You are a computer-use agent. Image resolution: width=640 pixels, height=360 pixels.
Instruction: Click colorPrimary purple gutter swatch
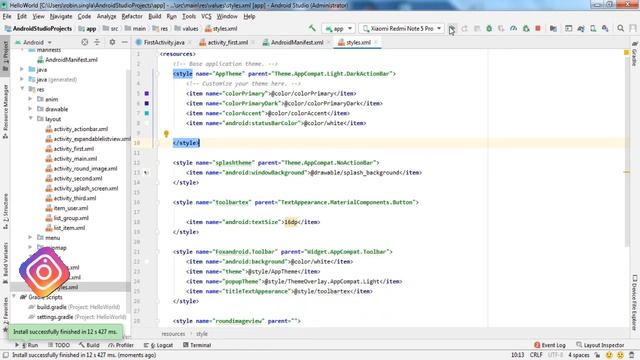pos(147,93)
